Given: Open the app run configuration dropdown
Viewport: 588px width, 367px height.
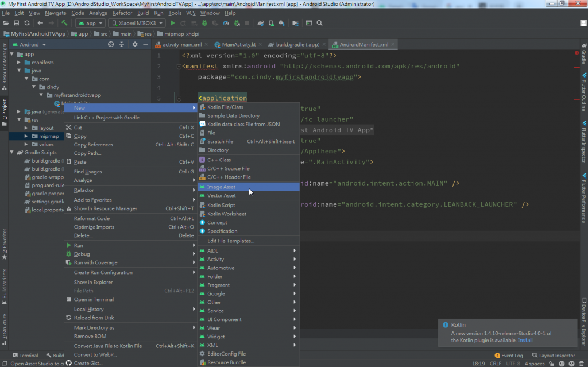Looking at the screenshot, I should [90, 23].
